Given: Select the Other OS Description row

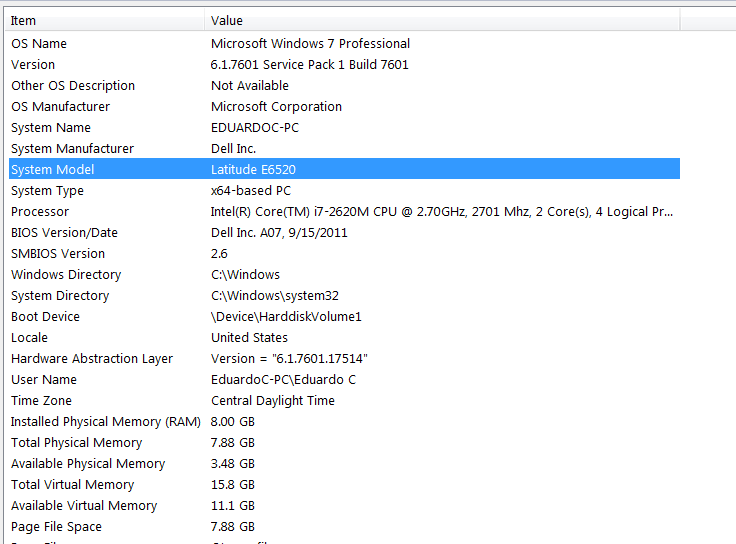Looking at the screenshot, I should (x=73, y=86).
